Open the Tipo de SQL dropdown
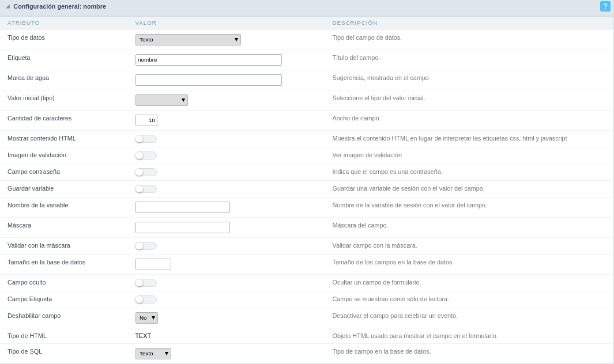614x364 pixels. pos(153,354)
